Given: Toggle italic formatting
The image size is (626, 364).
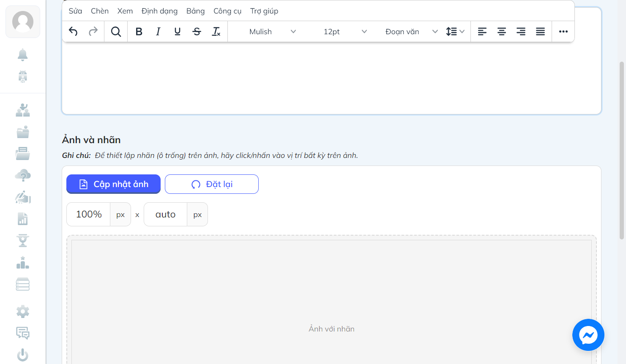Looking at the screenshot, I should (x=158, y=32).
